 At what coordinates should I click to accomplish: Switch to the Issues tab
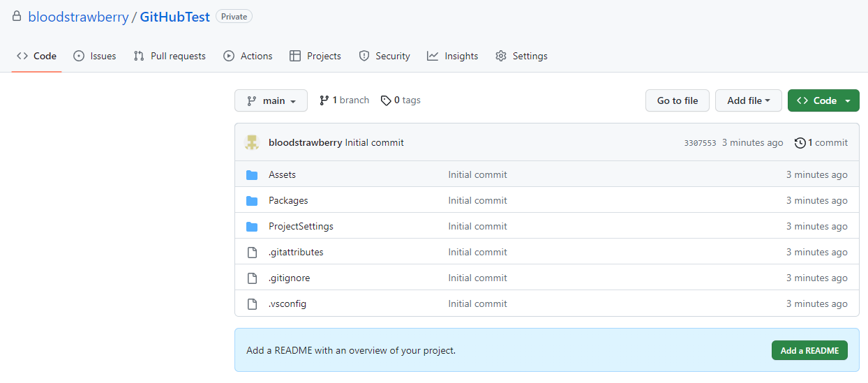pos(95,56)
